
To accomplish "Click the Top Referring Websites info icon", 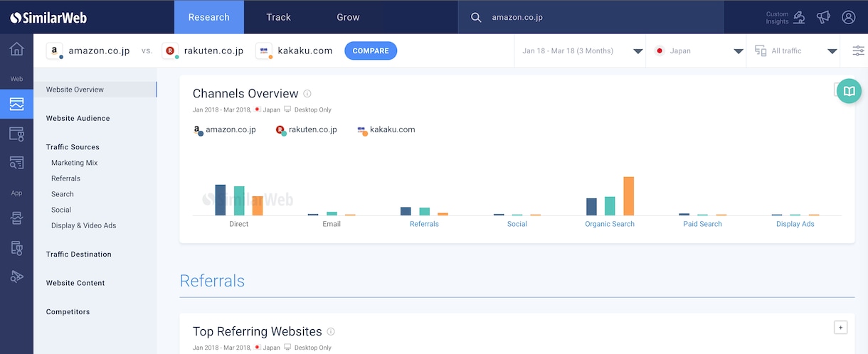I will [331, 332].
